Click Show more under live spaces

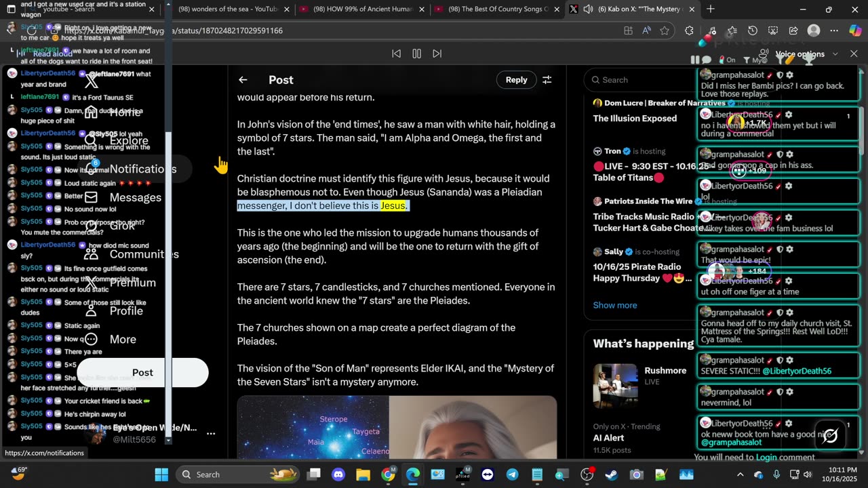(x=615, y=305)
